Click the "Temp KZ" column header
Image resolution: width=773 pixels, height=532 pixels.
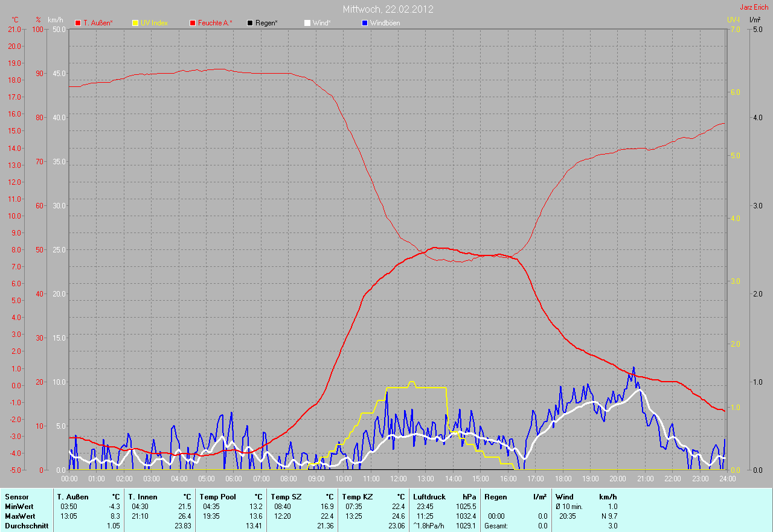[358, 497]
